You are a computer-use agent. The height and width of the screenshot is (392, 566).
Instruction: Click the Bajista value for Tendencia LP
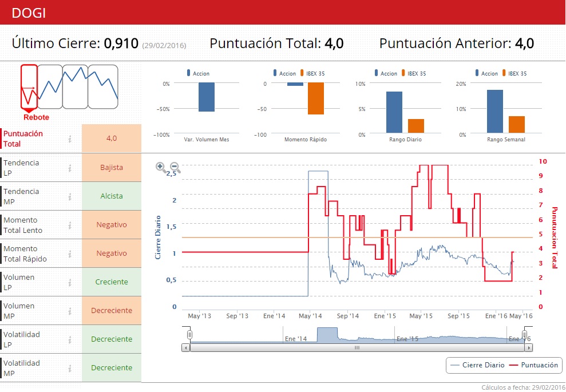click(x=112, y=168)
